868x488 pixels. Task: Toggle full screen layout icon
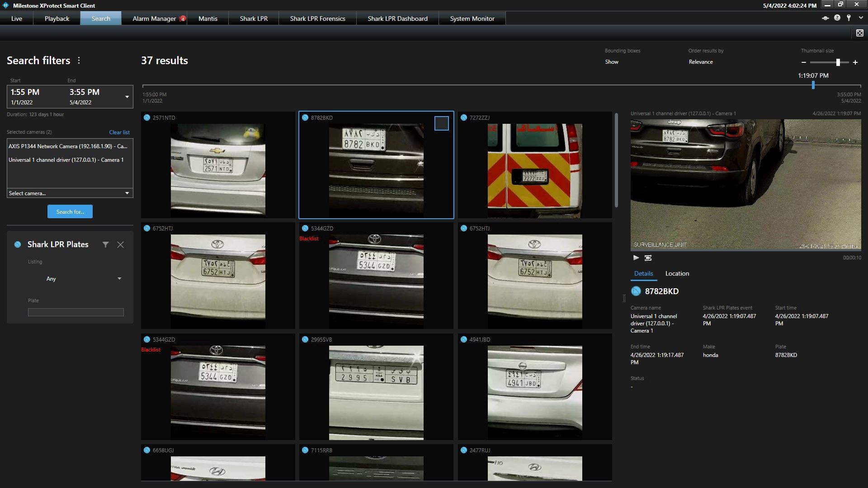tap(859, 33)
